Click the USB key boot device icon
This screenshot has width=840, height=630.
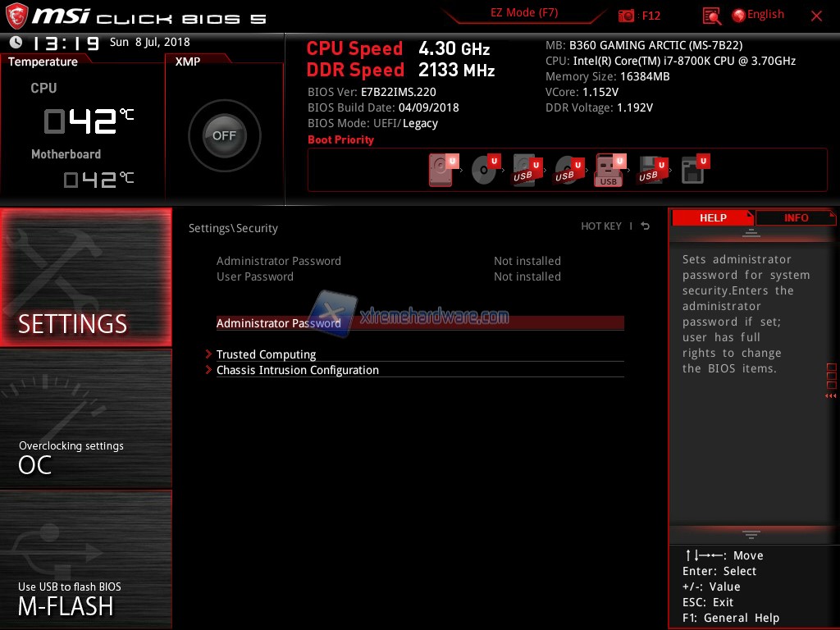click(609, 171)
